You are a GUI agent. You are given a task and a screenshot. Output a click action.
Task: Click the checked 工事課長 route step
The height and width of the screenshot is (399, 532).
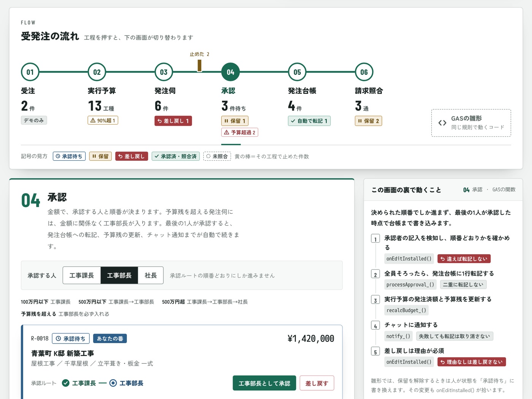[x=79, y=383]
